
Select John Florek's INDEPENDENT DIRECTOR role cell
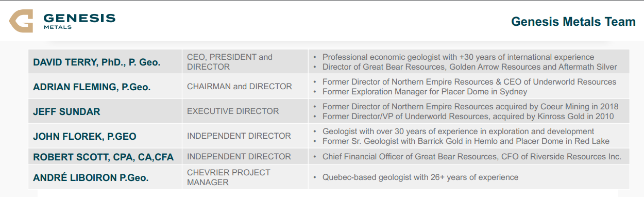coord(245,136)
